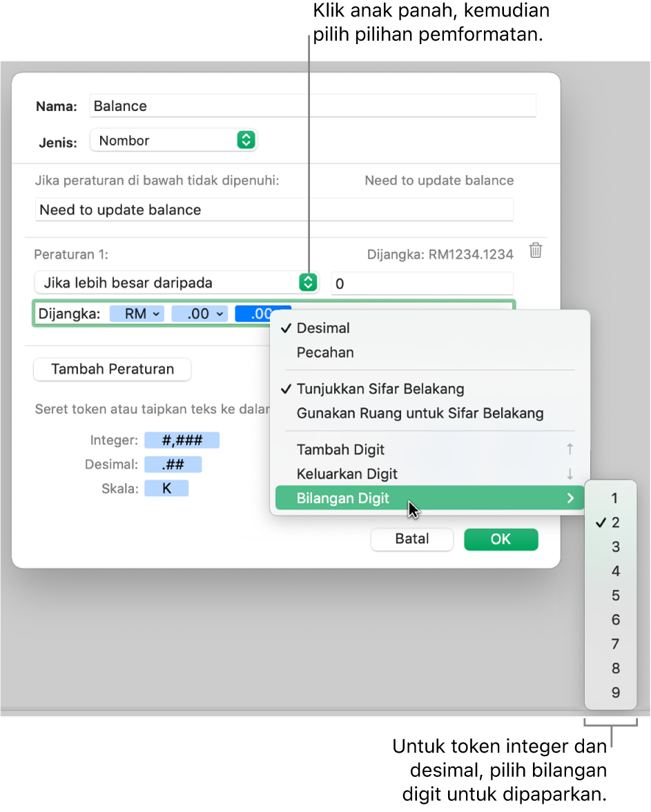Click the Skala K token
The height and width of the screenshot is (812, 651).
(x=166, y=488)
